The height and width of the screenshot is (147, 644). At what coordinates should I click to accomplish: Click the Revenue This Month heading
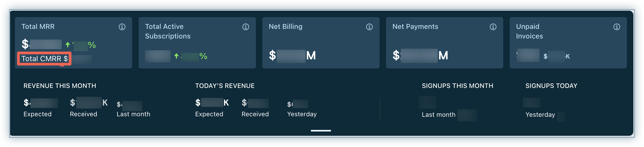60,86
